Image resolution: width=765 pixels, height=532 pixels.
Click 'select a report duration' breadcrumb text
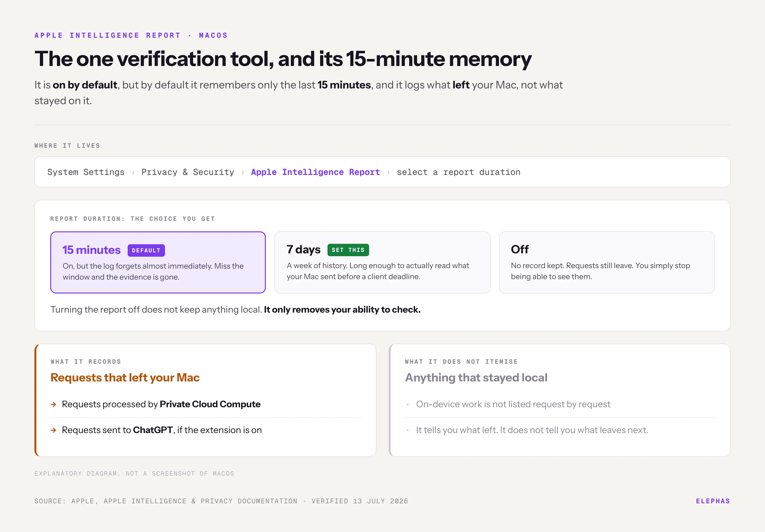click(x=459, y=172)
